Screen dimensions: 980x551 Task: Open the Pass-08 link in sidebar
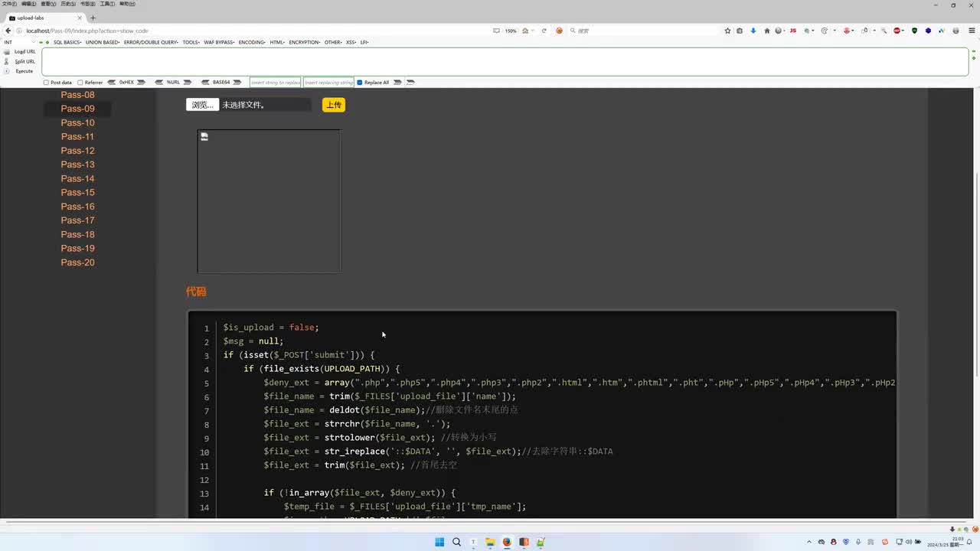click(78, 95)
